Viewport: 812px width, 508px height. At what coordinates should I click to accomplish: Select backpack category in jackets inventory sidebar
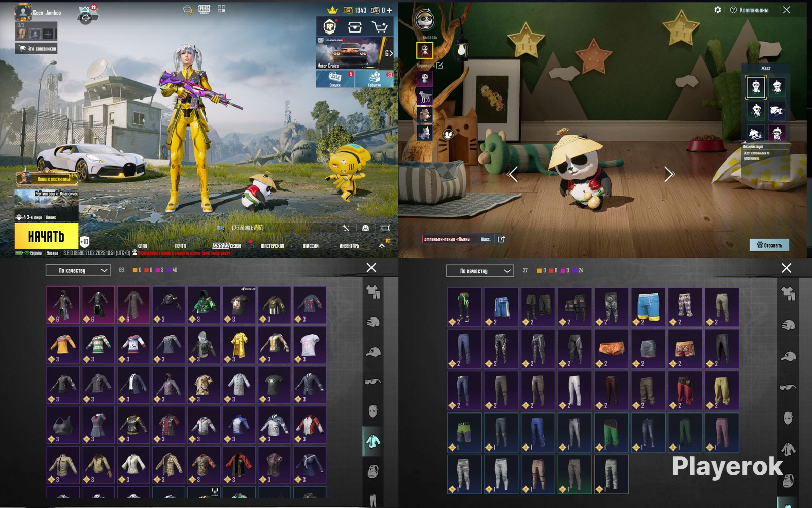374,471
